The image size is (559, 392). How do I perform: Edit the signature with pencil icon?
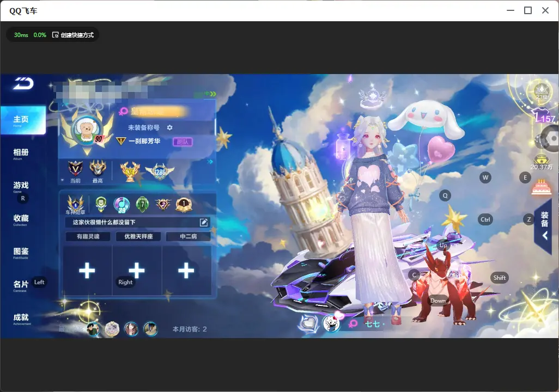(x=204, y=222)
